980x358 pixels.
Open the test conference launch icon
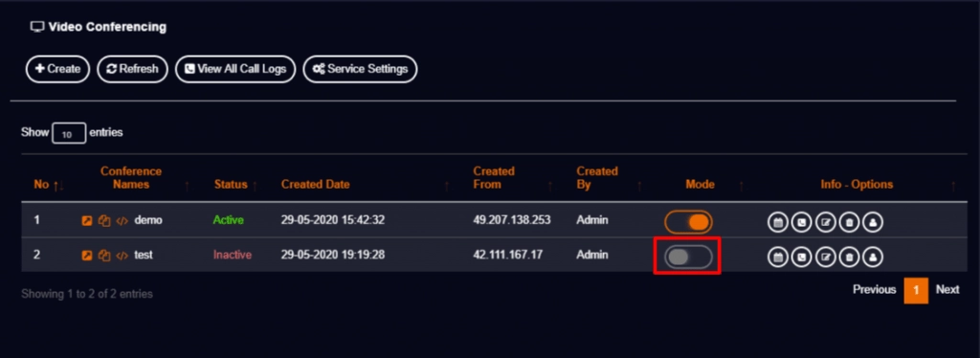pyautogui.click(x=87, y=255)
